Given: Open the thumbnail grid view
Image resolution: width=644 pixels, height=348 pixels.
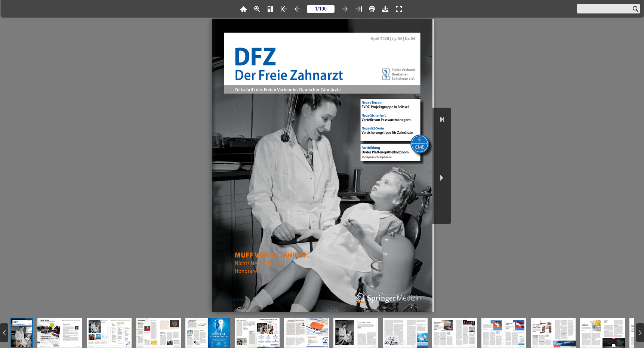Looking at the screenshot, I should (x=270, y=9).
